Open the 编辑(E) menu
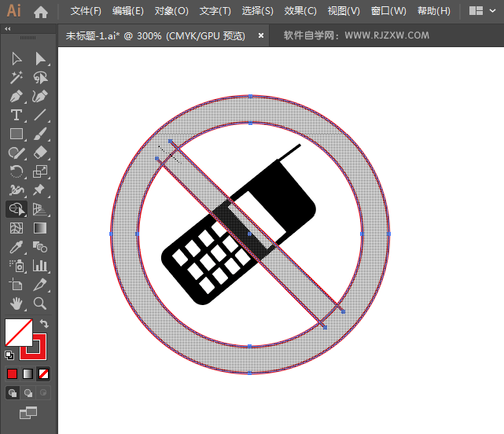Viewport: 504px width, 434px height. [x=128, y=11]
